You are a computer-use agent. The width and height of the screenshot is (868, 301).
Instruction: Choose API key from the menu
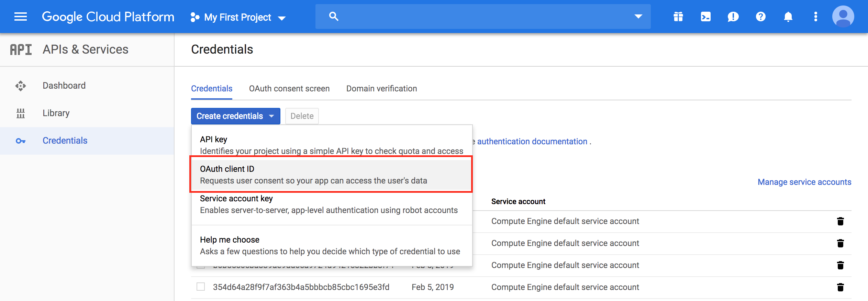tap(332, 145)
